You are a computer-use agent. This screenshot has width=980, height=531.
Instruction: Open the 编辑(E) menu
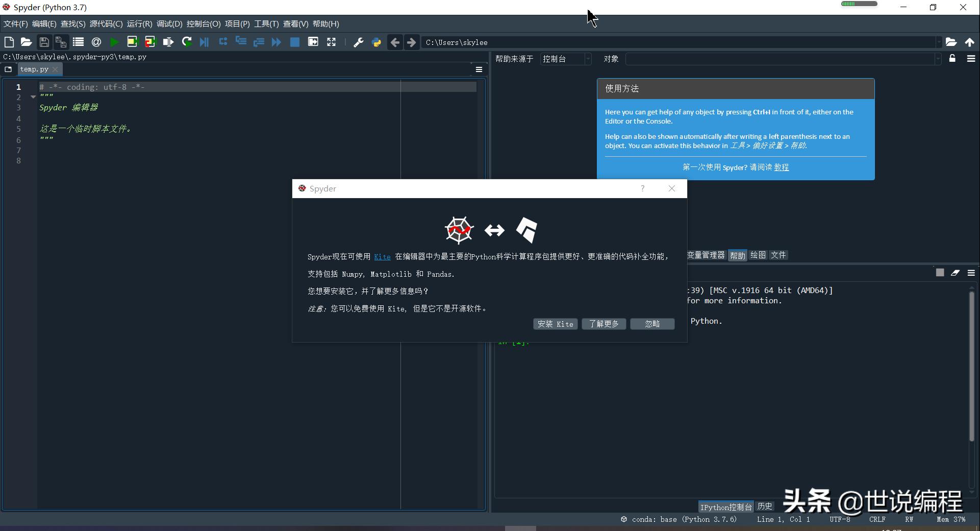click(x=44, y=24)
